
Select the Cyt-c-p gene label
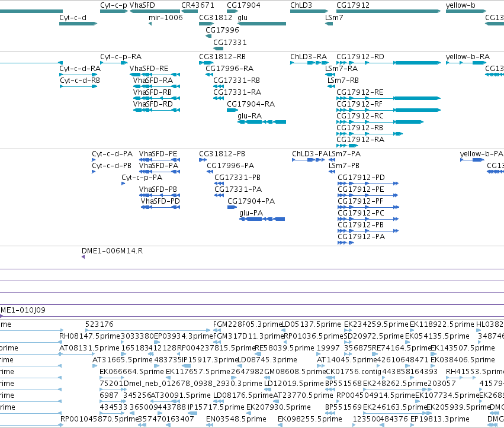tap(114, 5)
